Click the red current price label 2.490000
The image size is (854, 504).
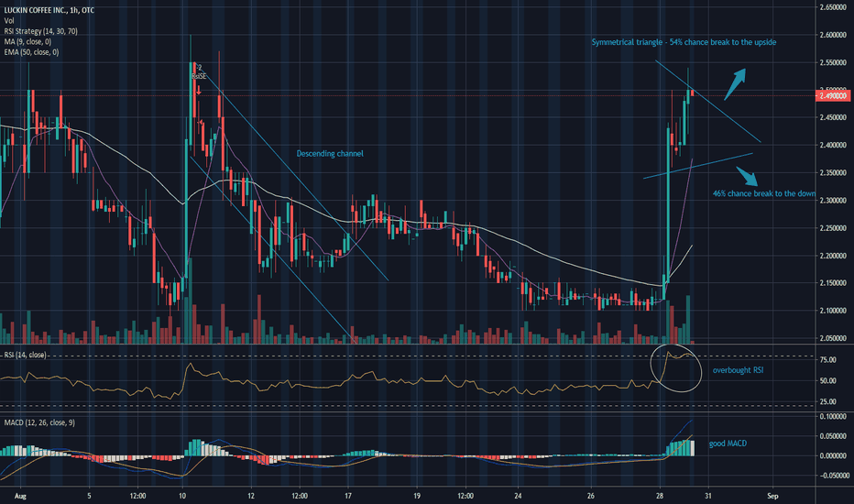pos(833,96)
